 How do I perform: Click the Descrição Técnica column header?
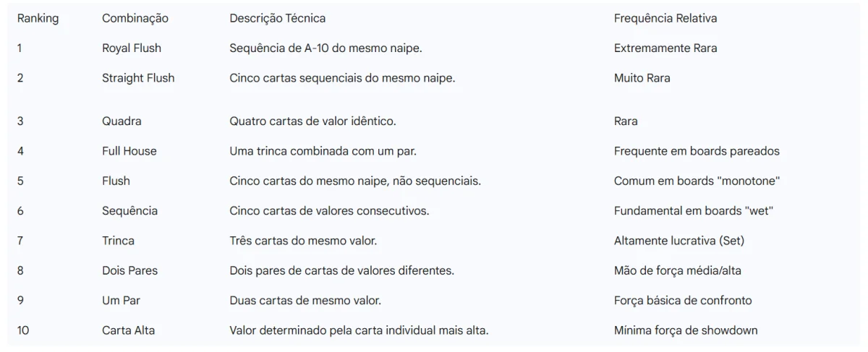pyautogui.click(x=277, y=18)
